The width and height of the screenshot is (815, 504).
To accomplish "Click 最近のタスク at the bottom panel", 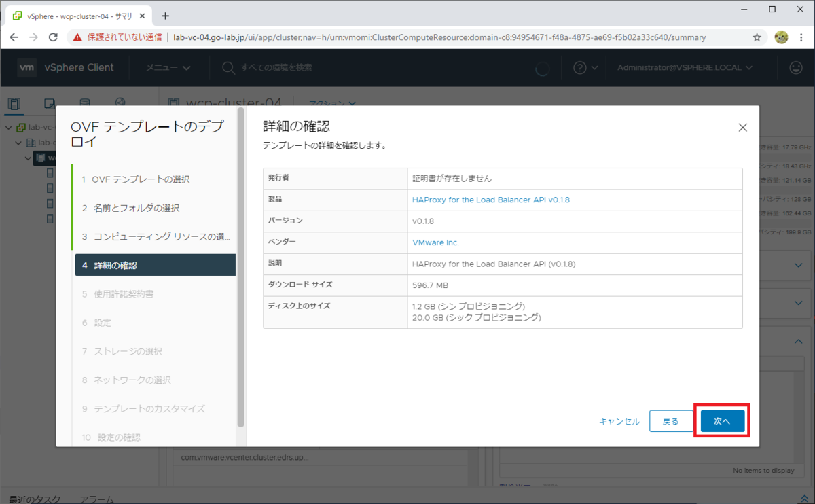I will (35, 499).
